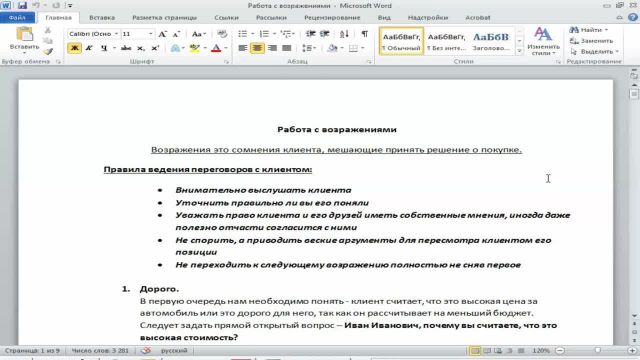The width and height of the screenshot is (640, 360).
Task: Open the Font dialog launcher (Шрифт)
Action: pyautogui.click(x=226, y=62)
